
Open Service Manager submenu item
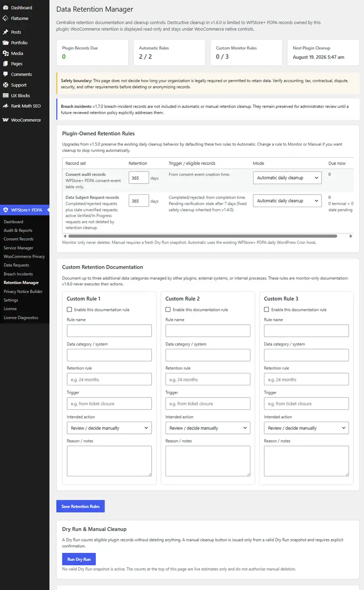click(x=18, y=248)
